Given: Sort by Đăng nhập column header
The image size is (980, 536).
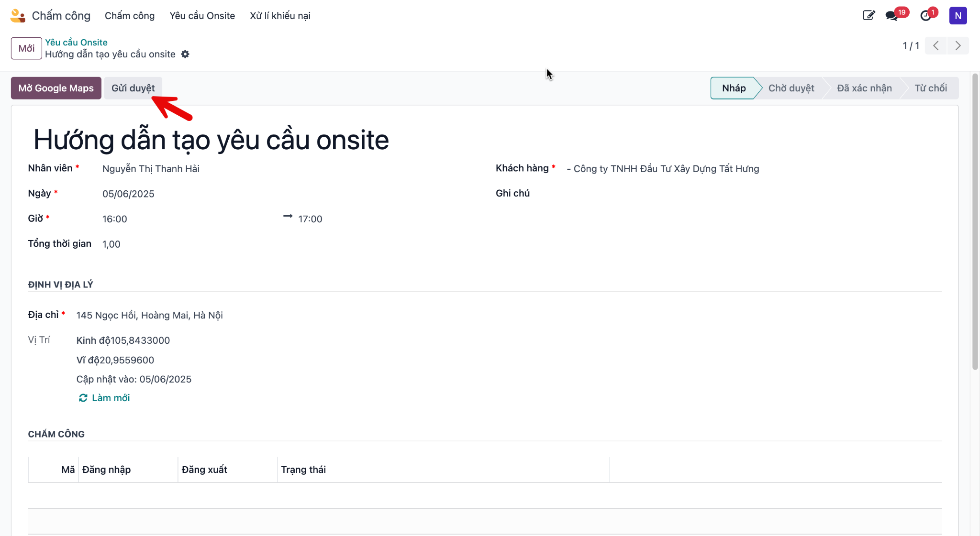Looking at the screenshot, I should [128, 470].
